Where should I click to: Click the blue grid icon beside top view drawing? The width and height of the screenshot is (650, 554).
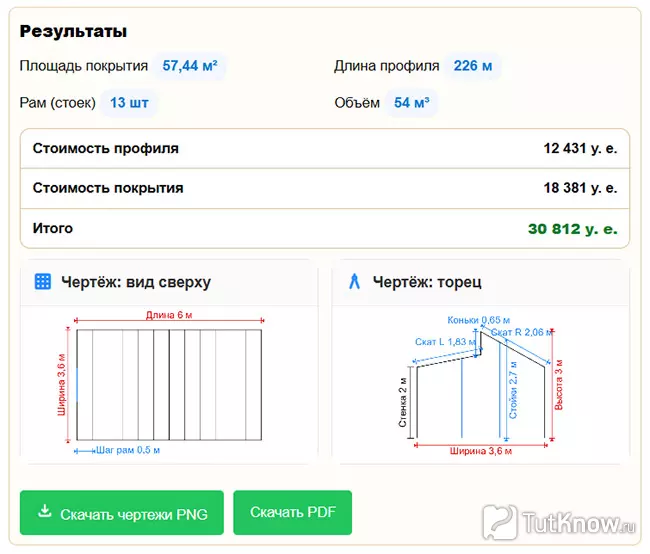click(x=43, y=282)
